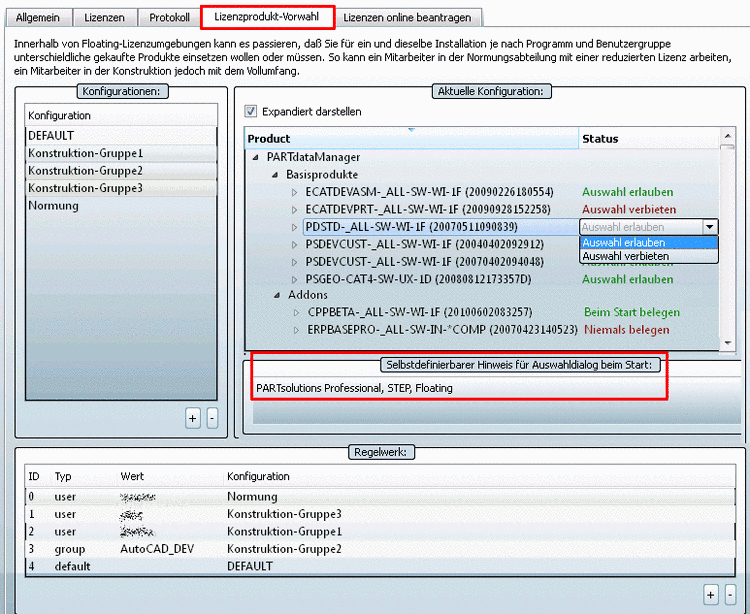750x614 pixels.
Task: Select Konstruktion-Gruppe1 in Konfigurationen list
Action: (x=121, y=154)
